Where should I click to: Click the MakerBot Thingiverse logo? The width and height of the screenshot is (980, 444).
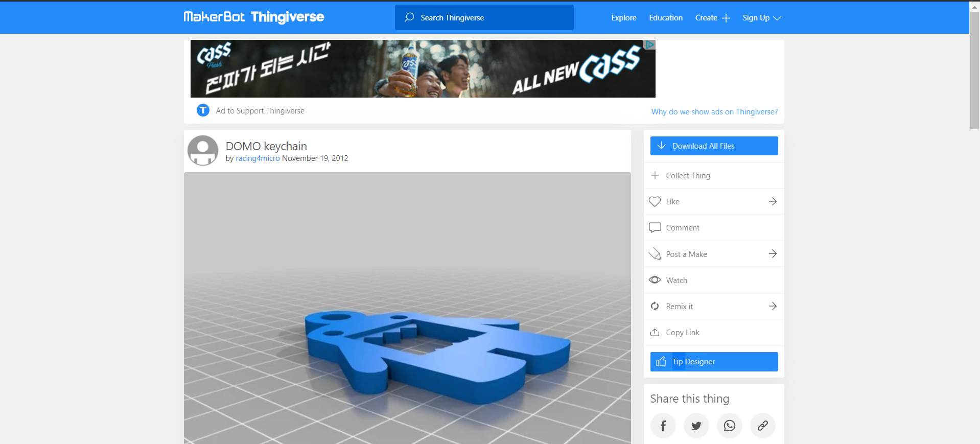pos(253,17)
